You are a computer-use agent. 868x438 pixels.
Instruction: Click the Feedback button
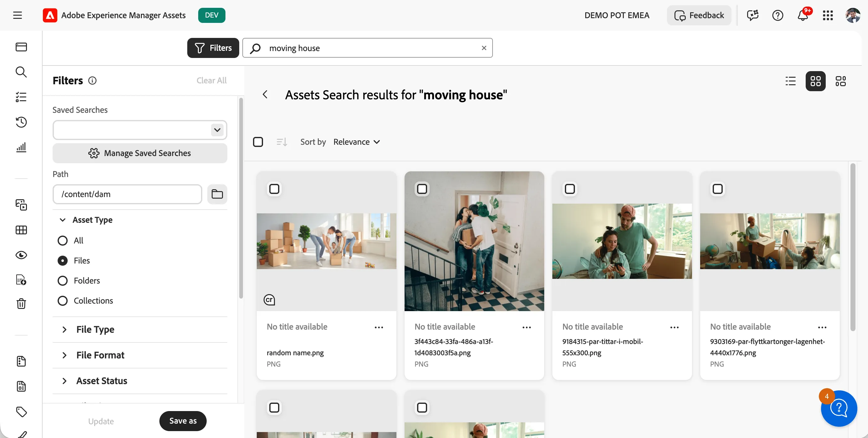[699, 15]
